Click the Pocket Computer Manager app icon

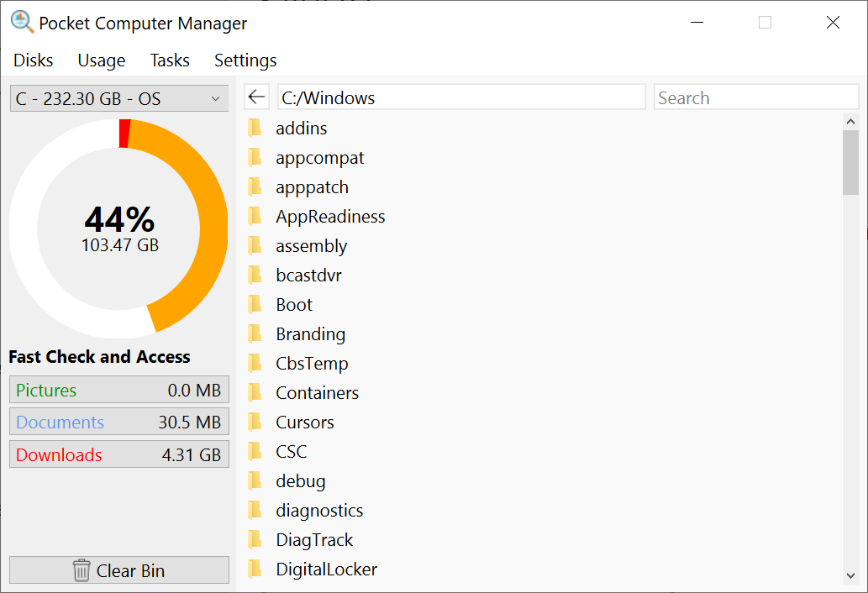[22, 22]
